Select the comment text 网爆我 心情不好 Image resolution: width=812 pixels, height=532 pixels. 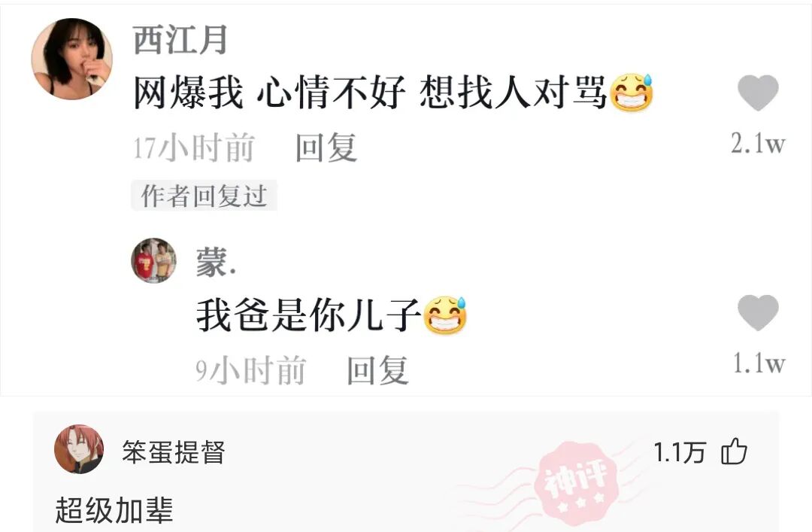coord(269,93)
